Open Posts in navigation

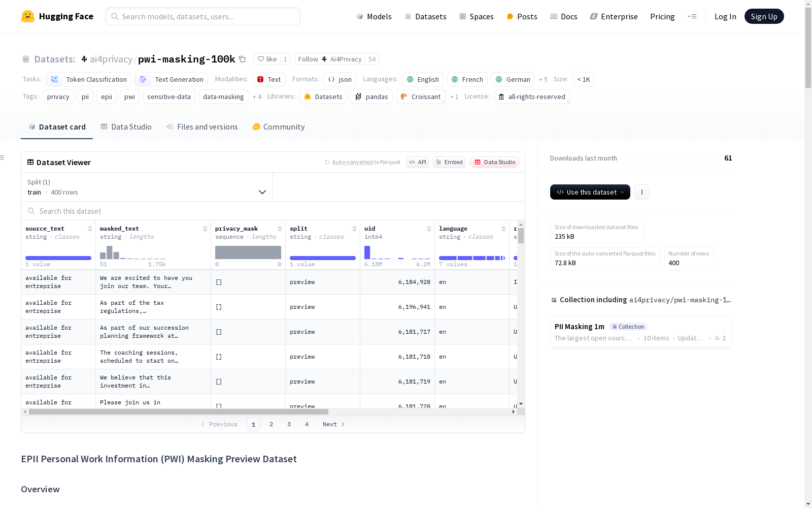[x=522, y=16]
